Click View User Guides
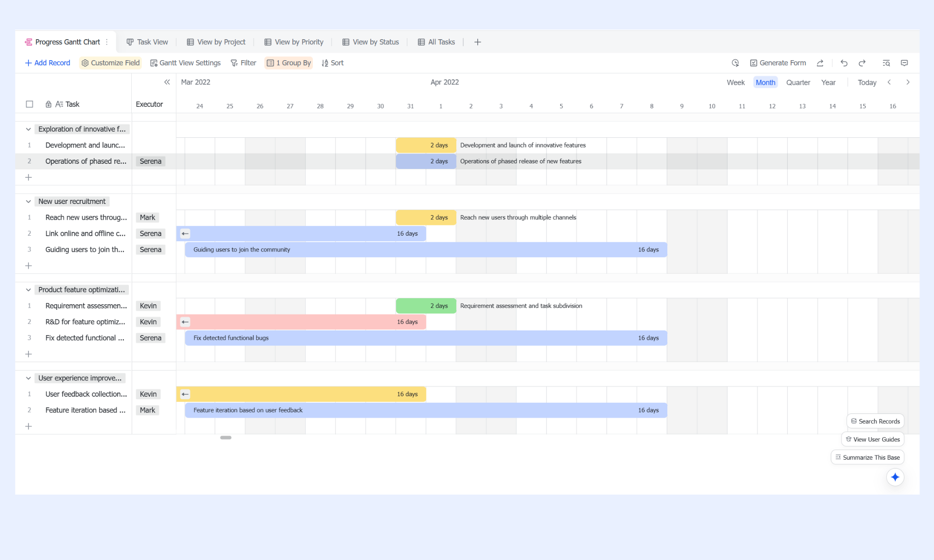This screenshot has width=934, height=560. tap(872, 439)
